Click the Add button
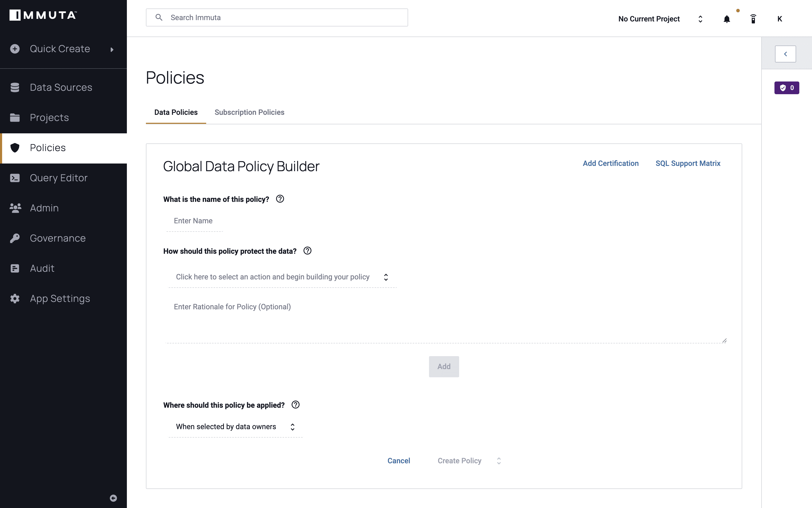Image resolution: width=812 pixels, height=508 pixels. click(444, 366)
